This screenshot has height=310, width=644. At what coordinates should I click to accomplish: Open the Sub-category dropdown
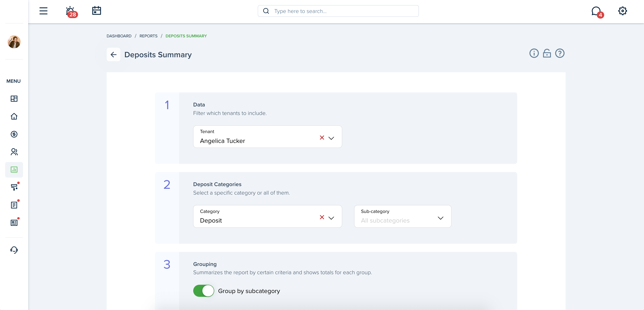[x=402, y=217]
